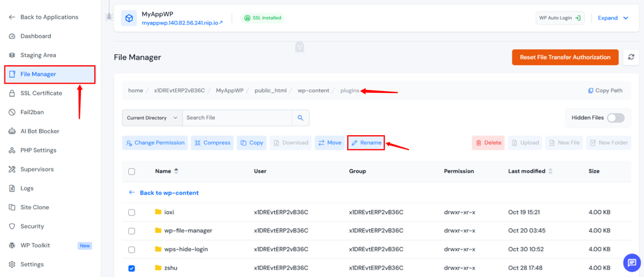Viewport: 644px width, 277px height.
Task: Check the ioxi row checkbox
Action: click(x=131, y=212)
